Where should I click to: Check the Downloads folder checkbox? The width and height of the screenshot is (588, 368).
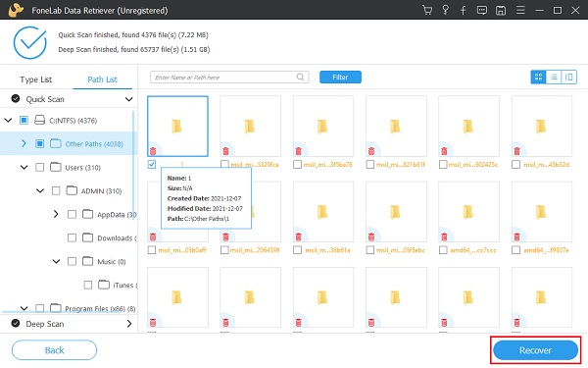click(72, 237)
